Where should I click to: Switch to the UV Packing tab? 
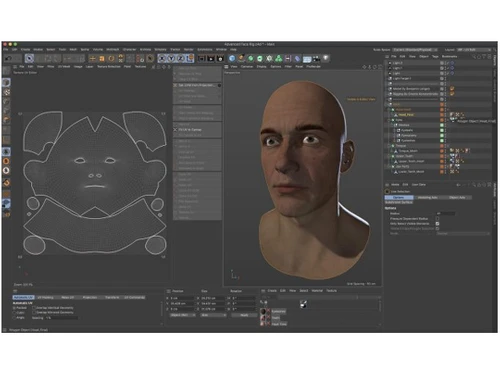coord(46,297)
